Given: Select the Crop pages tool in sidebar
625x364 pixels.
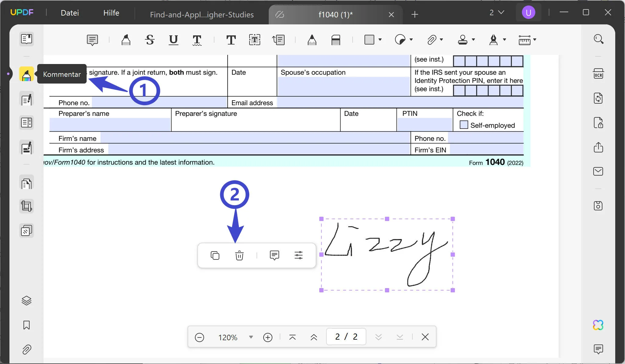Looking at the screenshot, I should click(x=27, y=206).
